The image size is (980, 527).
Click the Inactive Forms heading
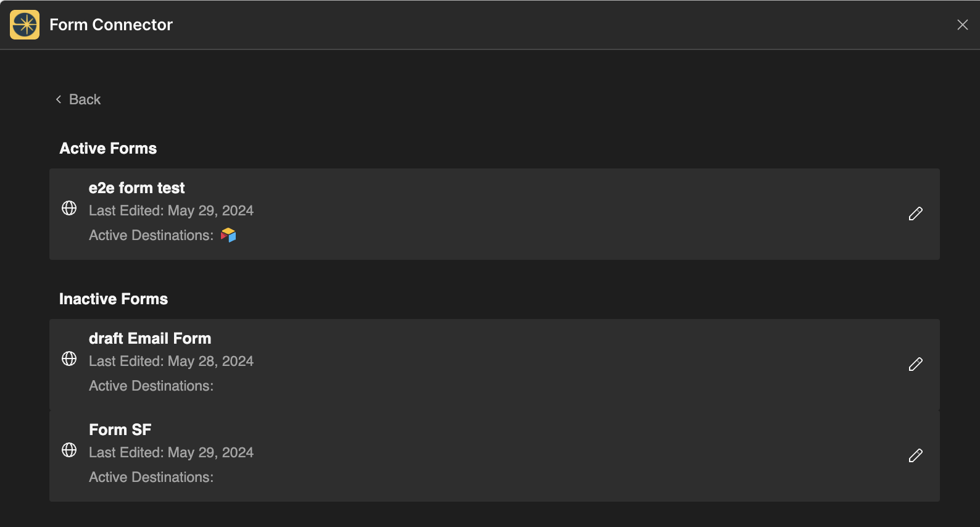tap(114, 299)
